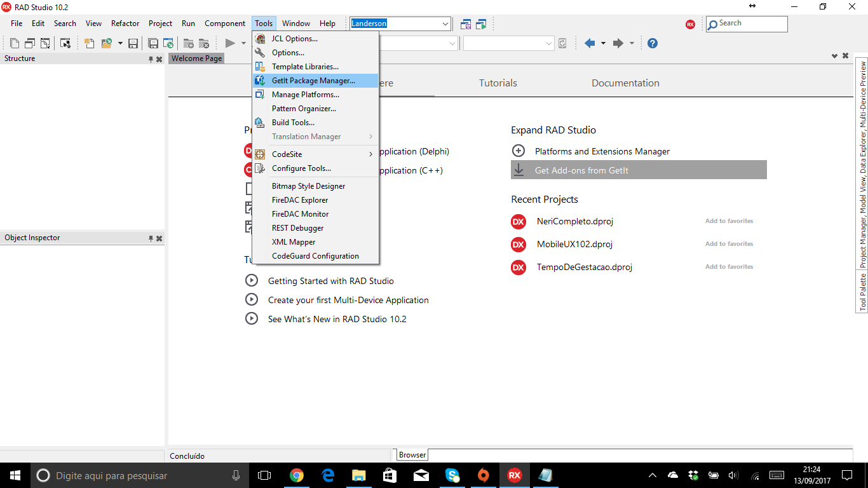
Task: Click the New Form toolbar icon
Action: 65,43
